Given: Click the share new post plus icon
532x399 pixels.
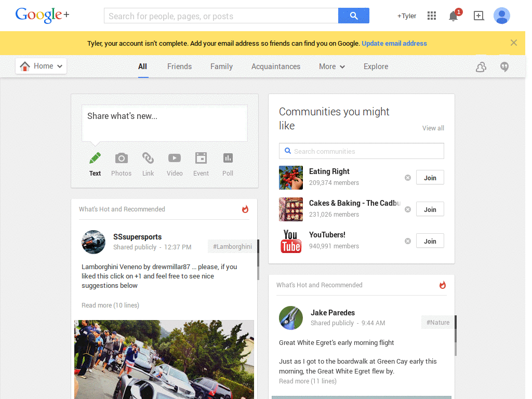Looking at the screenshot, I should pos(478,16).
